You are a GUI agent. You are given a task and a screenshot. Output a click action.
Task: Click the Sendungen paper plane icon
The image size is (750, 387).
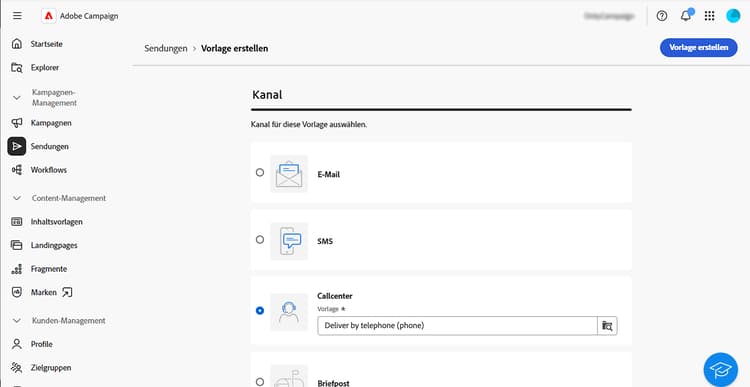coord(17,146)
